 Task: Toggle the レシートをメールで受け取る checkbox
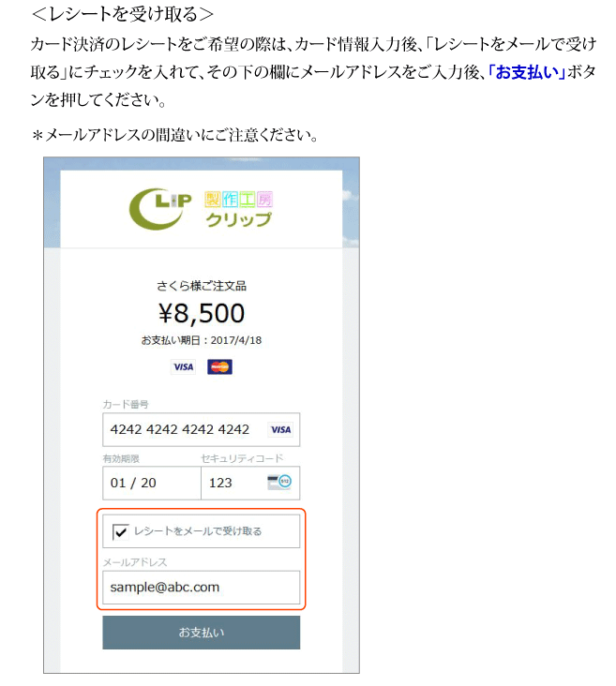pyautogui.click(x=120, y=531)
